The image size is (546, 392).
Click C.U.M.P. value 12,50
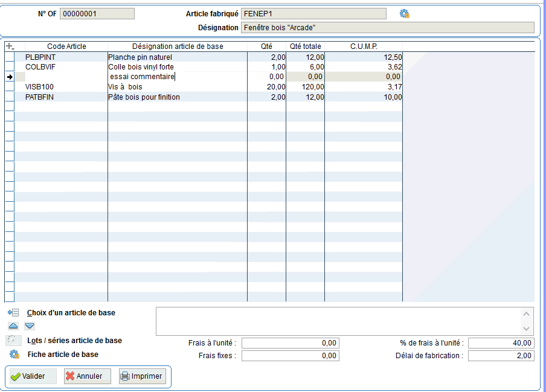pyautogui.click(x=364, y=57)
